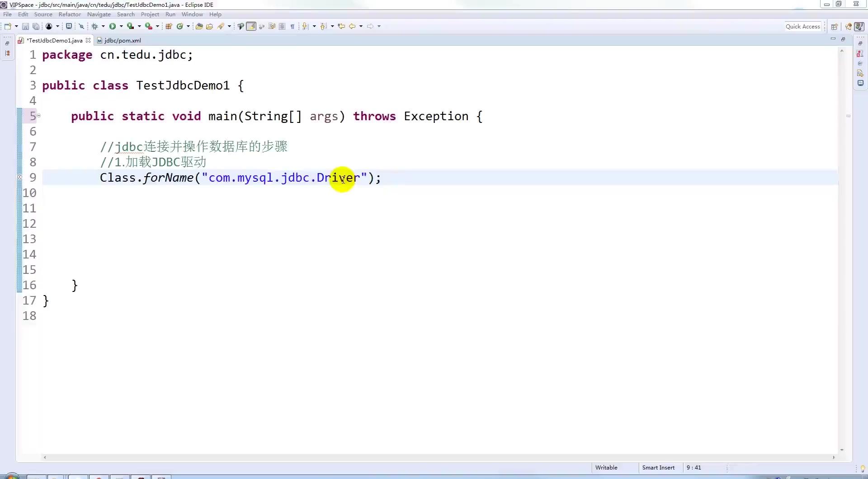Click the New Java Package icon
868x479 pixels.
coord(169,26)
